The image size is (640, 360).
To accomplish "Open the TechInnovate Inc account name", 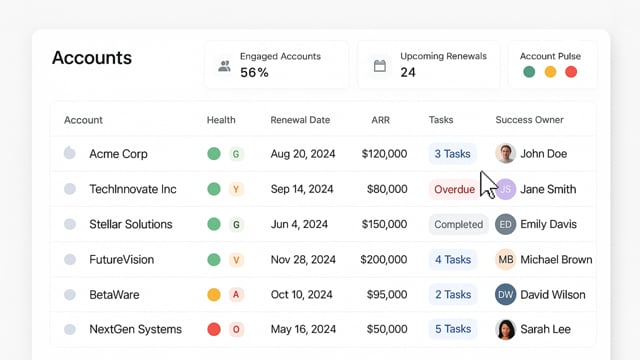I will 133,189.
